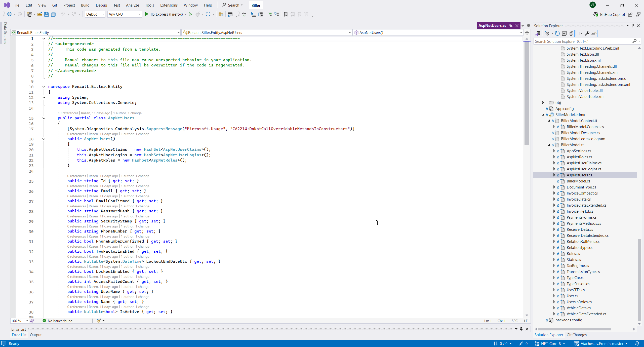
Task: Switch to the Git Changes tab
Action: point(576,335)
